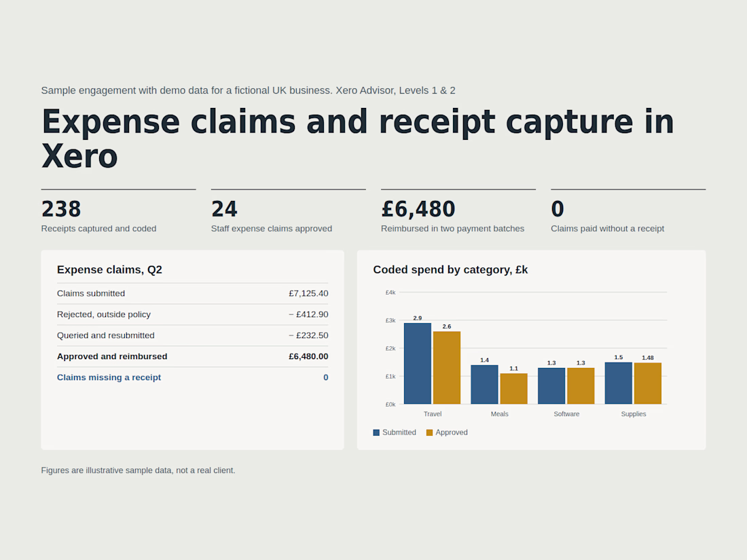This screenshot has width=747, height=560.
Task: Click the footer note about illustrative sample data
Action: (x=138, y=470)
